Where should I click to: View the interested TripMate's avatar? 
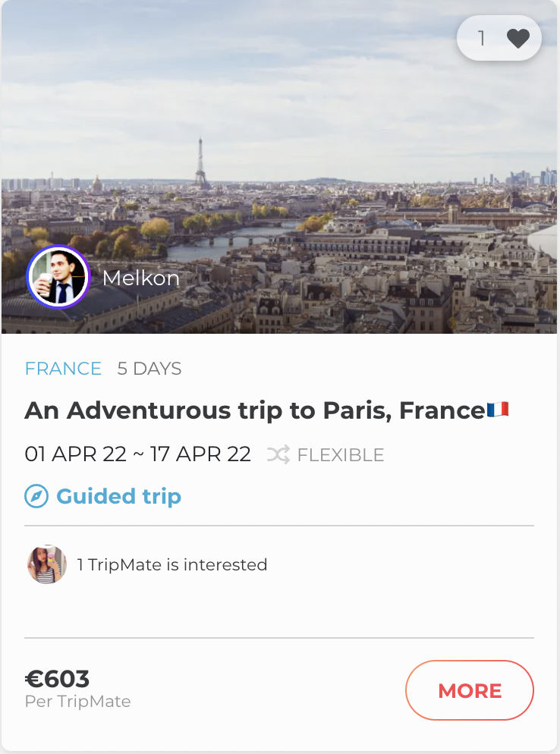click(46, 564)
